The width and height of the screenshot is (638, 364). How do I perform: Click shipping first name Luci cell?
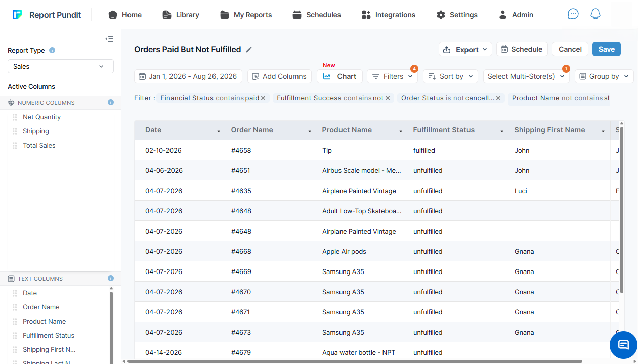click(560, 191)
